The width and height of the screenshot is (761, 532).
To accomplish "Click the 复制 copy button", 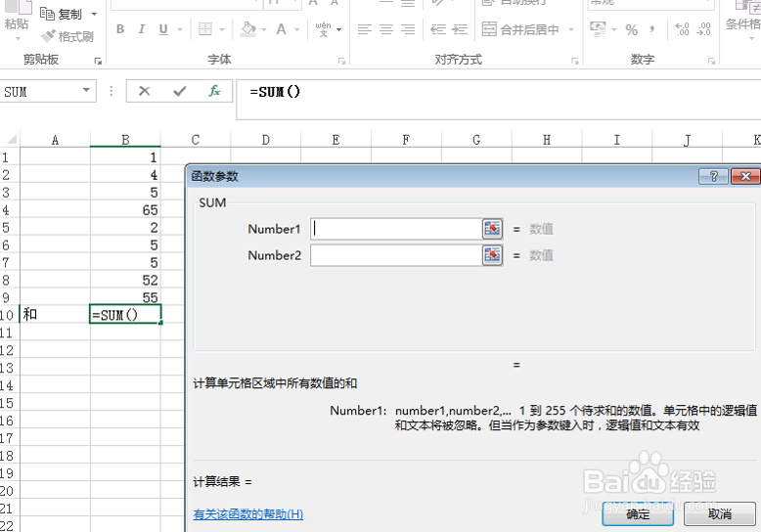I will click(x=61, y=14).
